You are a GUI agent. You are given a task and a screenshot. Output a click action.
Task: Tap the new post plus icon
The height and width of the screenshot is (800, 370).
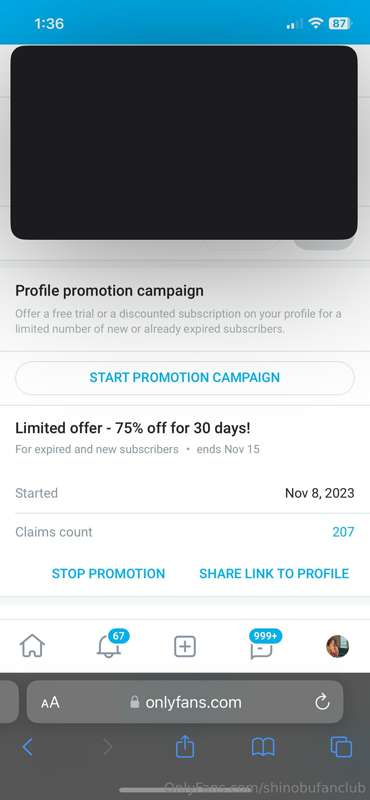(185, 646)
